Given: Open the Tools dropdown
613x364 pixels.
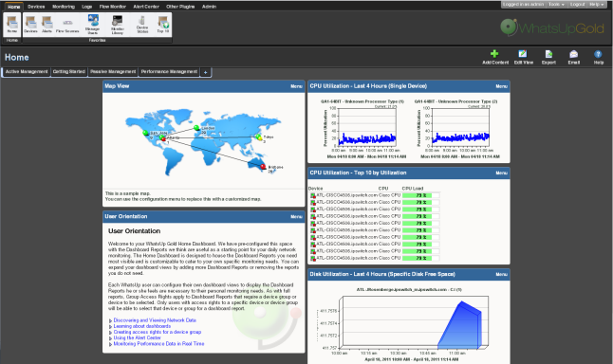Looking at the screenshot, I should tap(556, 5).
